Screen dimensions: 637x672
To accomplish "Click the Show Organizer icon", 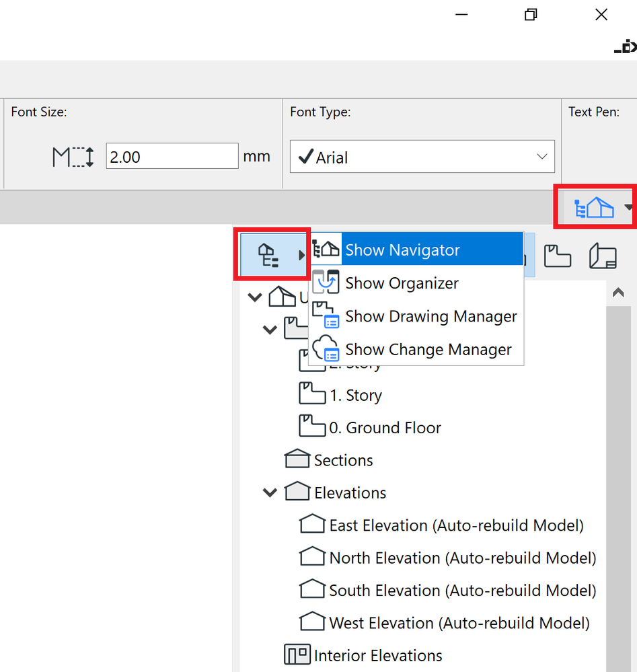I will pos(326,283).
